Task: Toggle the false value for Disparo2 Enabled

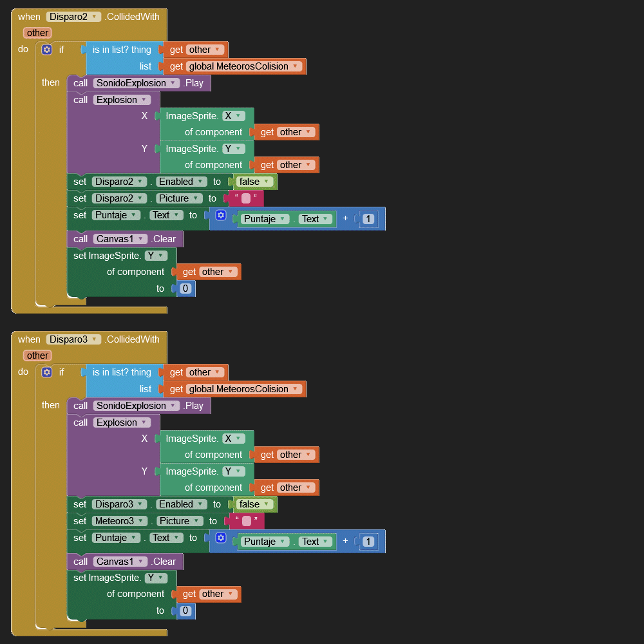Action: 254,182
